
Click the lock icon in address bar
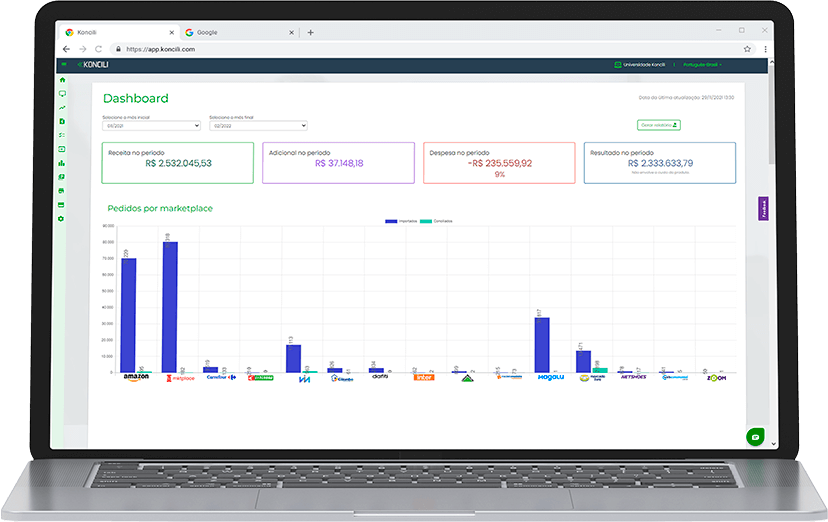click(x=118, y=49)
